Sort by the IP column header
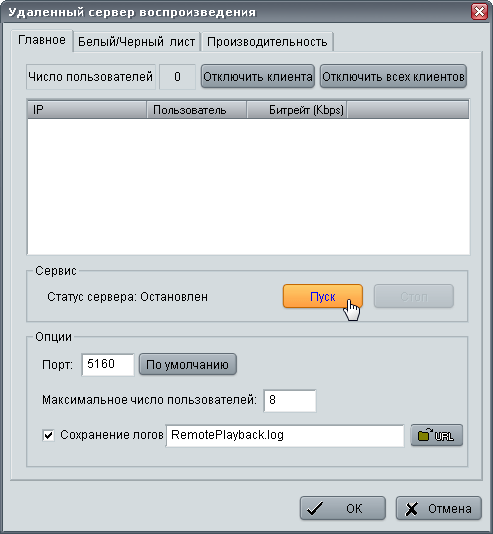This screenshot has height=534, width=493. (x=87, y=110)
